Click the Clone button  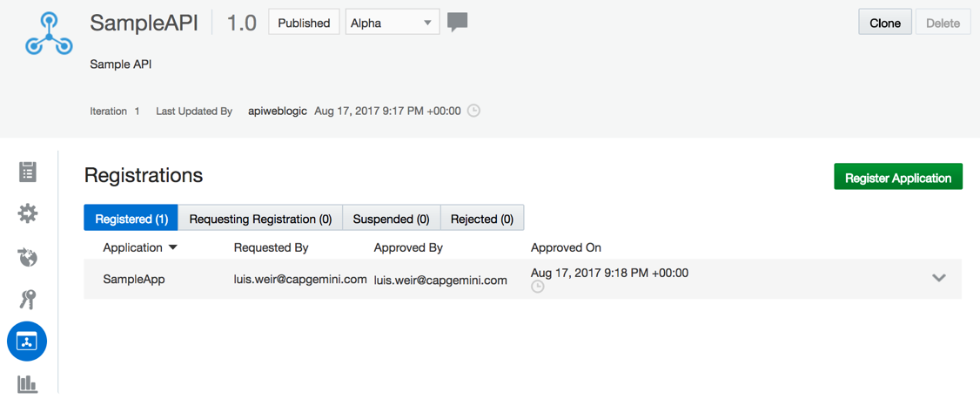(885, 24)
